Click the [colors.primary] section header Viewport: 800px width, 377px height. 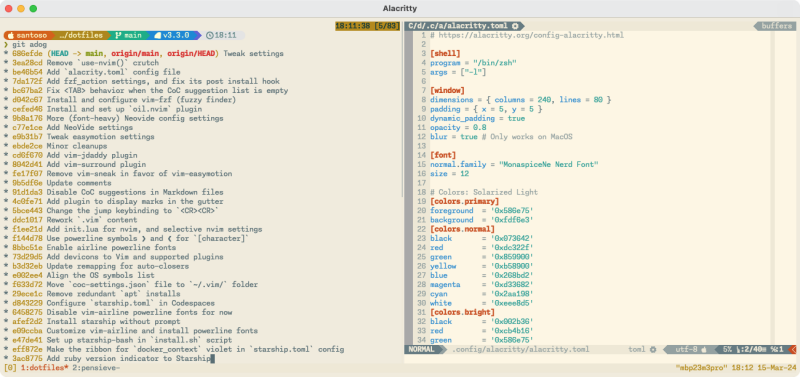tap(465, 202)
